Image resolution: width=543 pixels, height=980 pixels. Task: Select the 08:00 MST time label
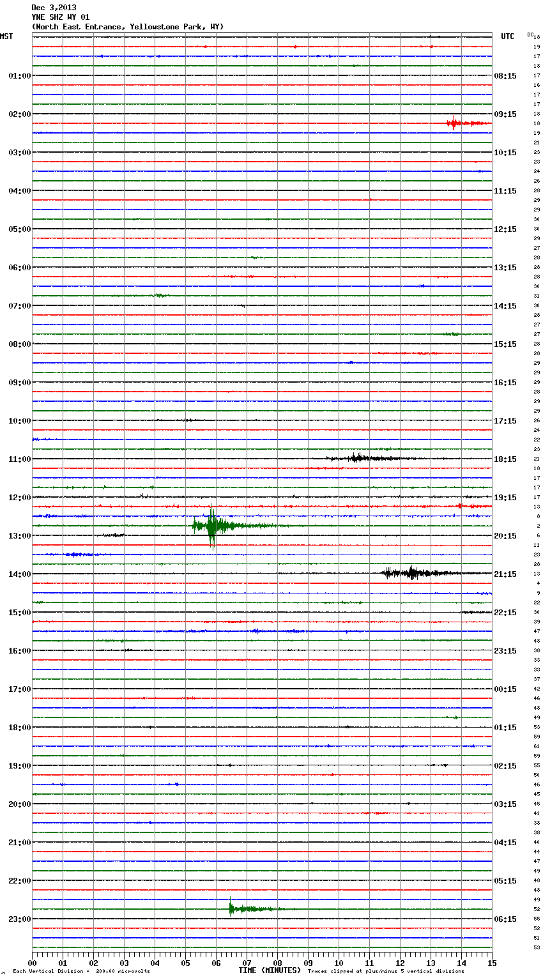(x=20, y=344)
